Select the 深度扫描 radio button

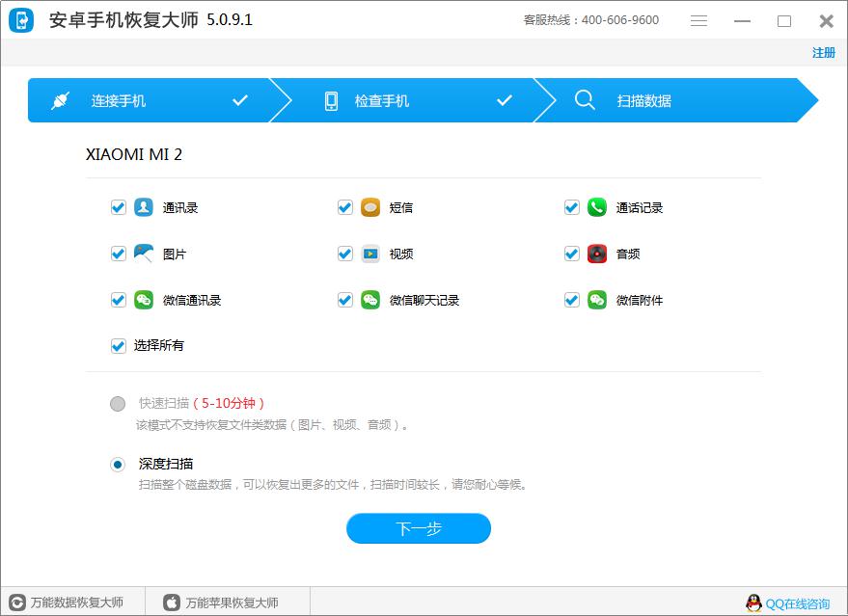[x=118, y=464]
